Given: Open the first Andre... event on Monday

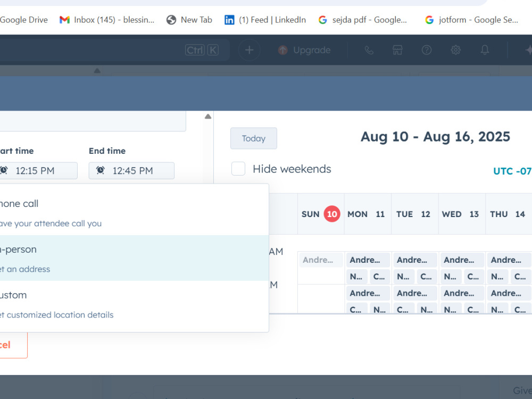Looking at the screenshot, I should [x=368, y=260].
